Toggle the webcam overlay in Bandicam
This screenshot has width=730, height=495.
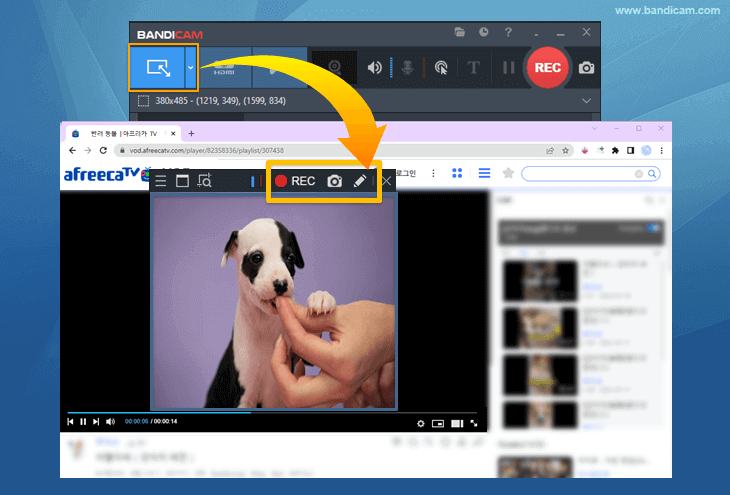[334, 68]
